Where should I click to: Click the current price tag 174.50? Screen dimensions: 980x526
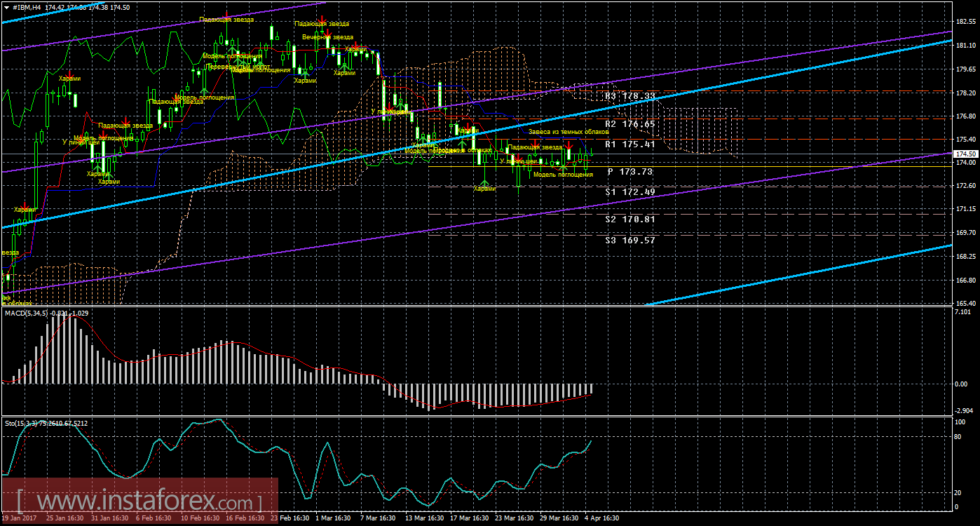tap(965, 154)
